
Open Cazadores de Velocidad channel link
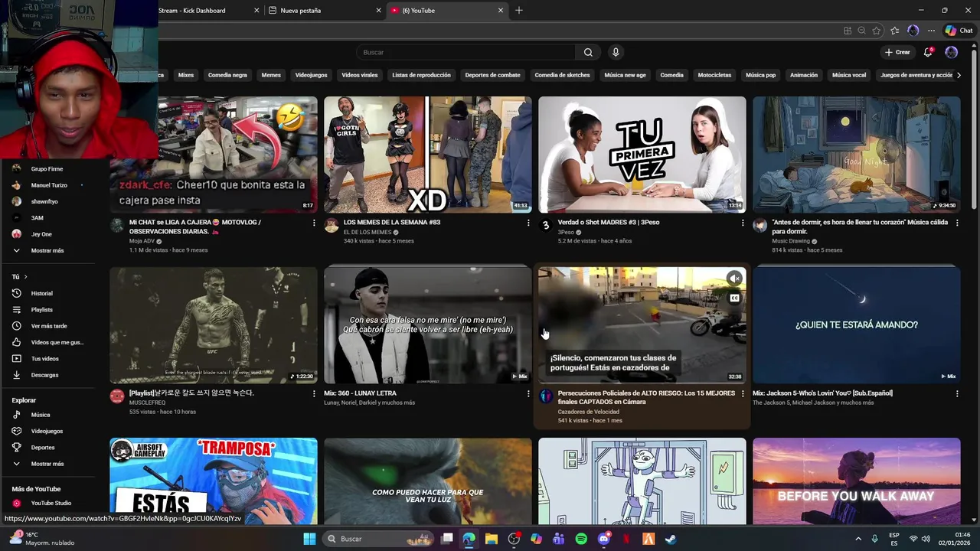pos(589,412)
